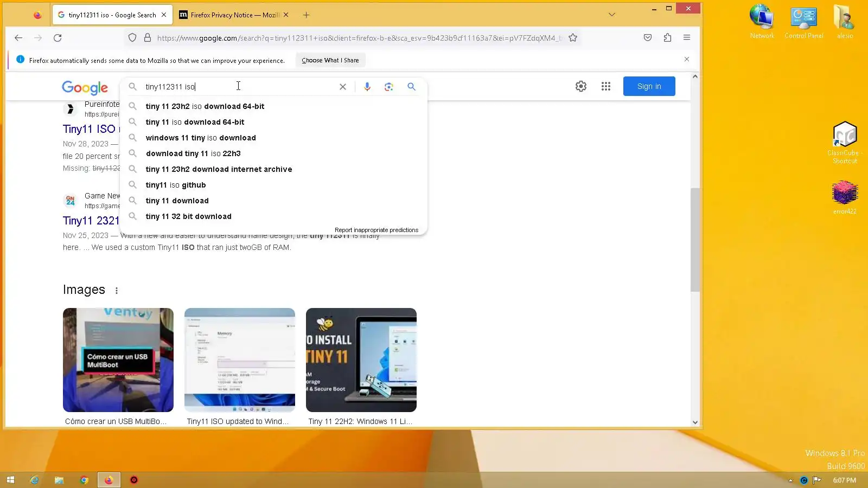Click Report inappropriate predictions link

(376, 230)
